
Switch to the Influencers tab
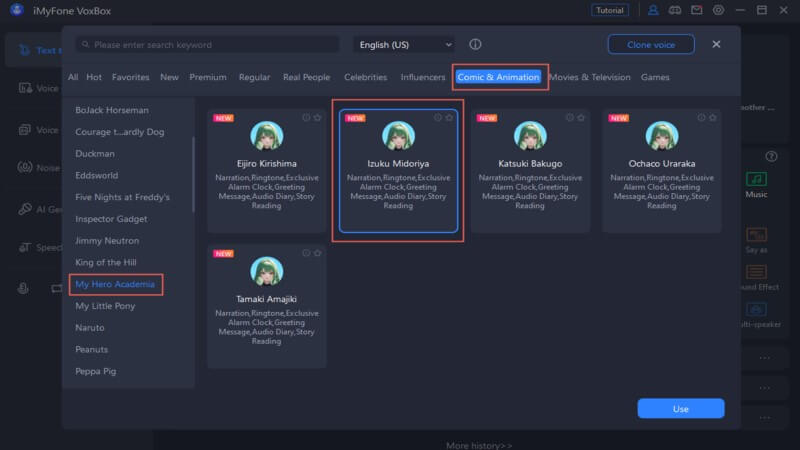click(422, 77)
